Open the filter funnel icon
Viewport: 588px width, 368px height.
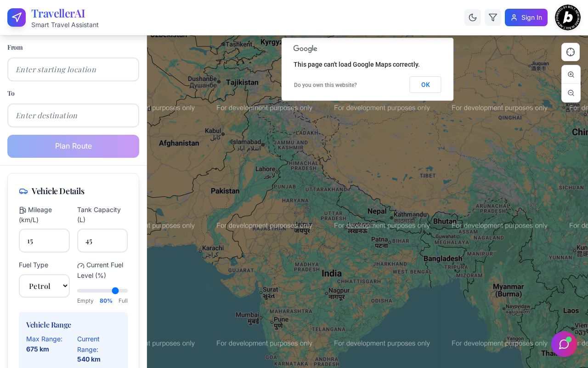(x=493, y=17)
